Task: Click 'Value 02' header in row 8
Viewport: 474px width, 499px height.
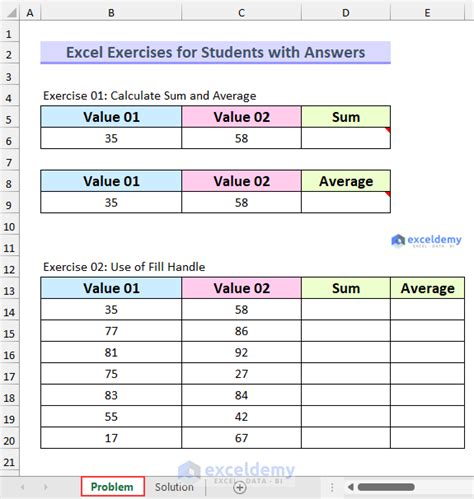Action: pyautogui.click(x=241, y=181)
